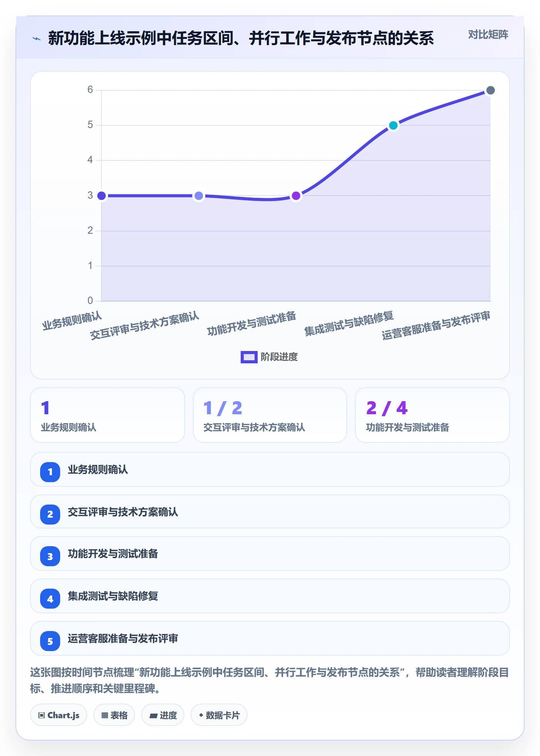Select the 业务规则确认 data point on chart
Image resolution: width=540 pixels, height=756 pixels.
coord(101,196)
